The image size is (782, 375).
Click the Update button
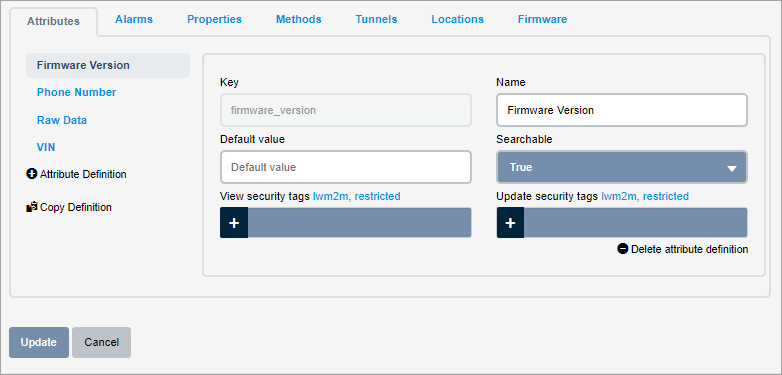(39, 343)
